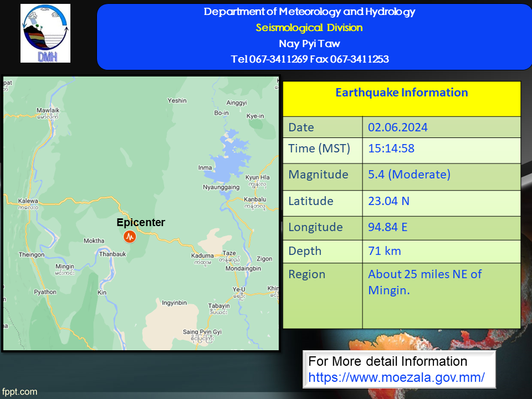
Task: Click the "Date" row label
Action: pyautogui.click(x=301, y=127)
